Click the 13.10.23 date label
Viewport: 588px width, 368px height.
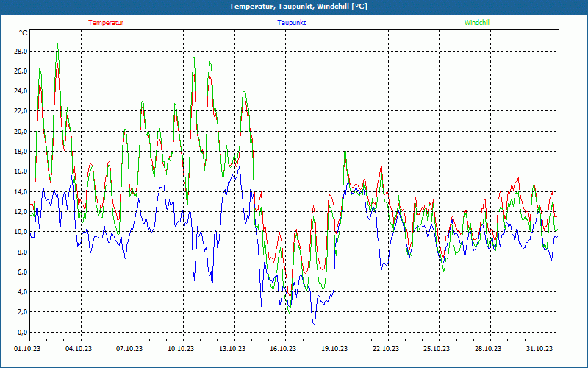coord(232,348)
